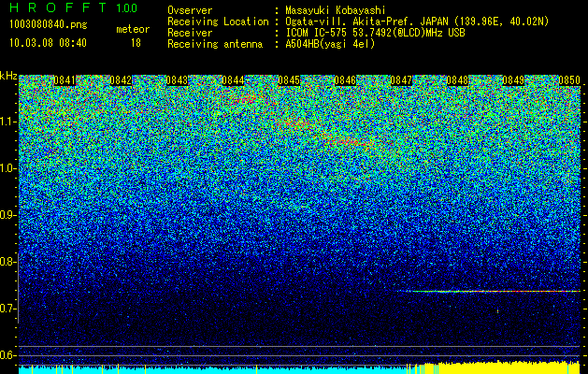
Task: Click the 0.9 kHz axis label
Action: 7,215
